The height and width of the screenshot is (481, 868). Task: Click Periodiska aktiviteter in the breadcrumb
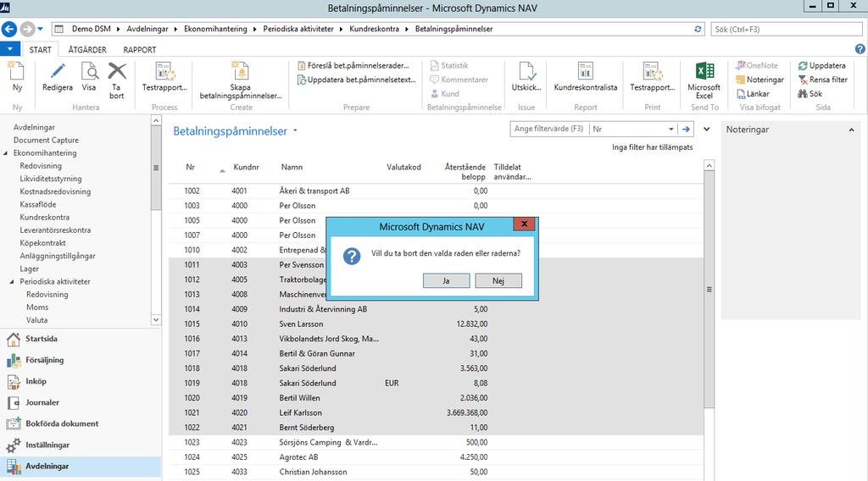click(x=298, y=29)
